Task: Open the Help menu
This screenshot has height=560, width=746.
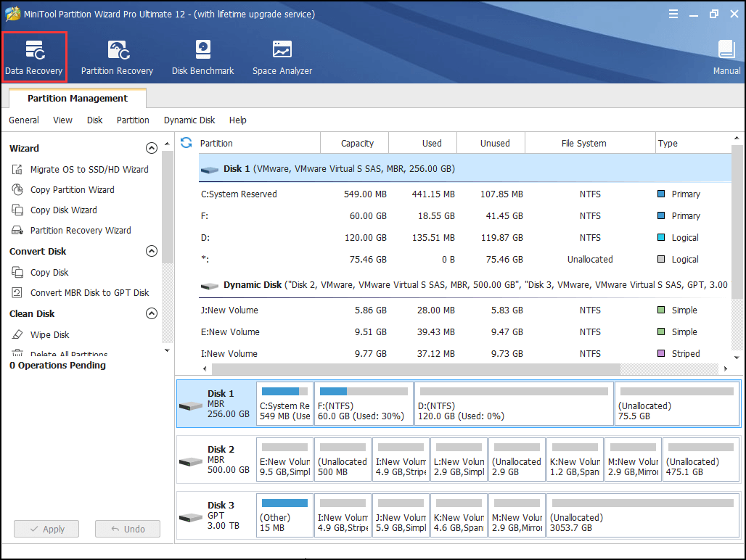Action: (237, 120)
